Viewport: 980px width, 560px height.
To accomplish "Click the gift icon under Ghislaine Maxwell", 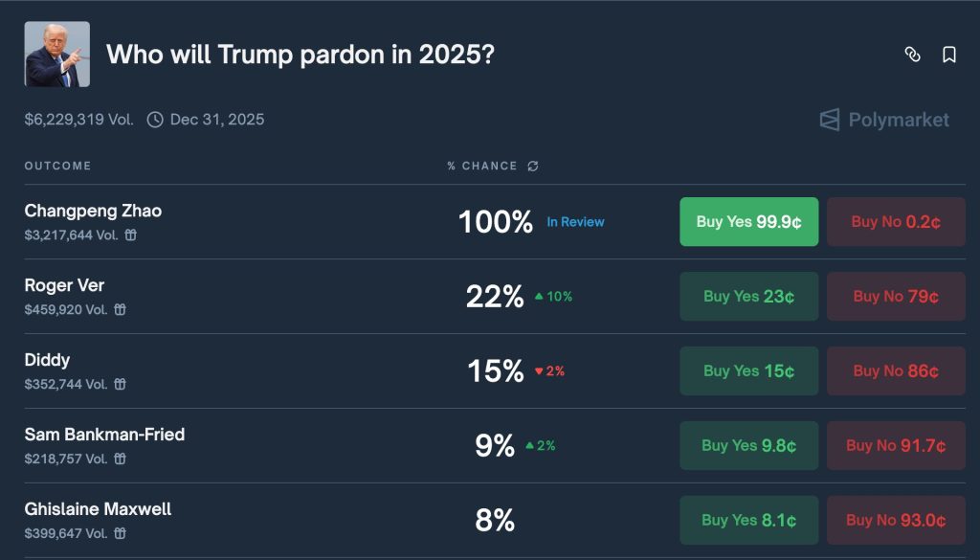I will click(121, 533).
